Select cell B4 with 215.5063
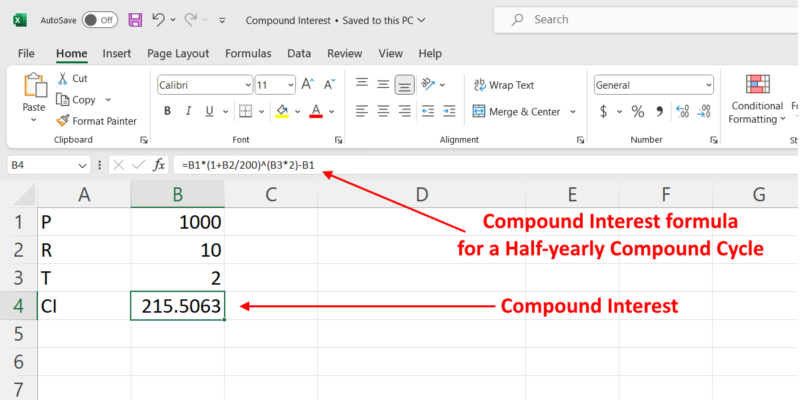The width and height of the screenshot is (800, 400). click(177, 306)
